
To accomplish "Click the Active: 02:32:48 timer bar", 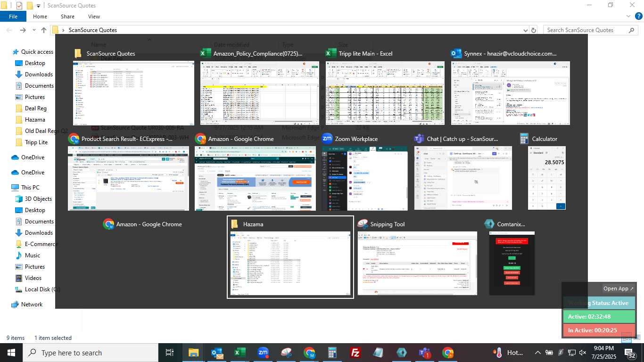I will (599, 317).
